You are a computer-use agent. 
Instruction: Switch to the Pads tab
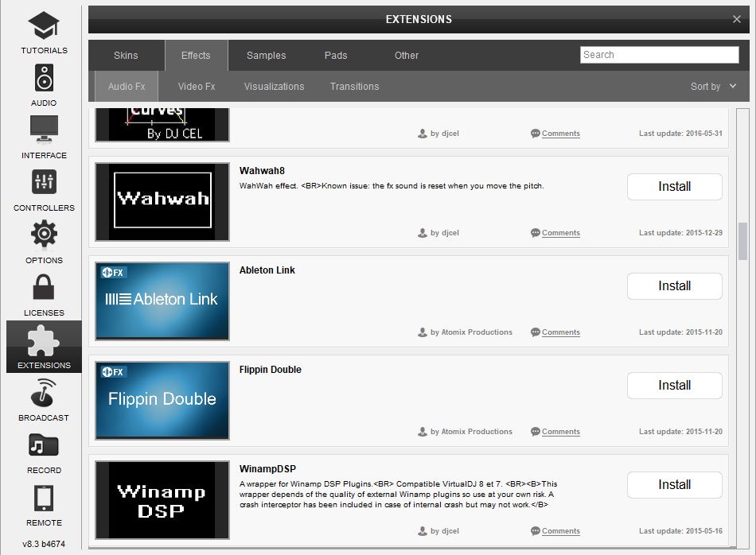336,56
